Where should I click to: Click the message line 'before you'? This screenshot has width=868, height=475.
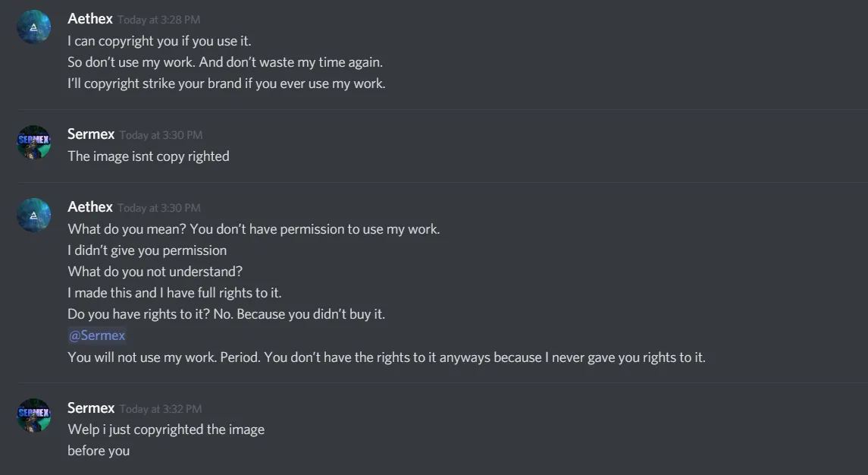[x=99, y=451]
